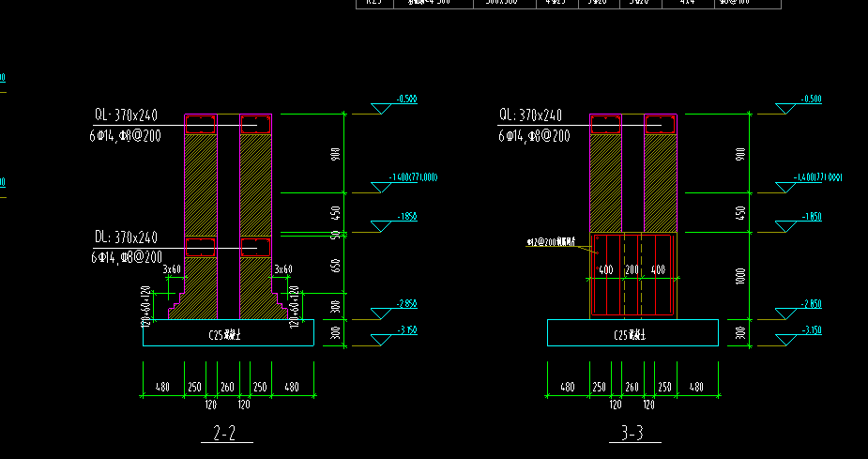The height and width of the screenshot is (459, 868).
Task: Click right "120" dimension below section 3-3
Action: [x=648, y=405]
